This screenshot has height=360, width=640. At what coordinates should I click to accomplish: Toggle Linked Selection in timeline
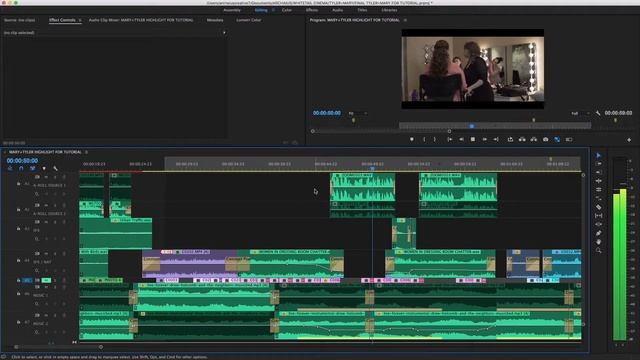(33, 168)
